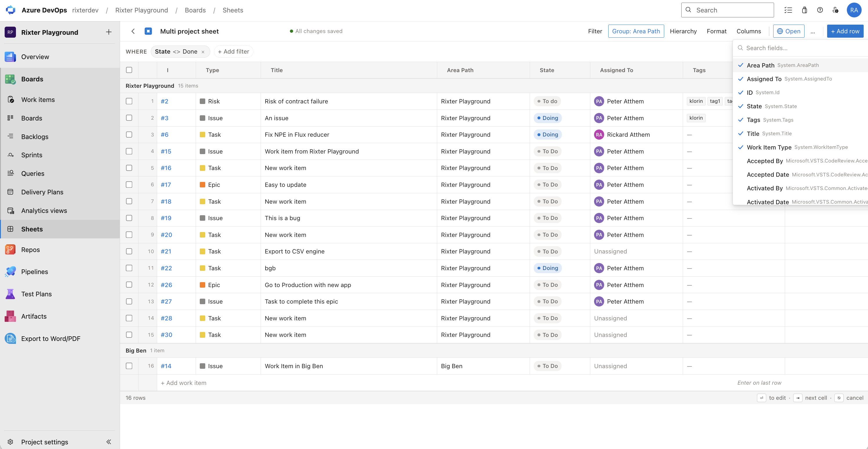
Task: Open Work items in the sidebar
Action: (60, 100)
